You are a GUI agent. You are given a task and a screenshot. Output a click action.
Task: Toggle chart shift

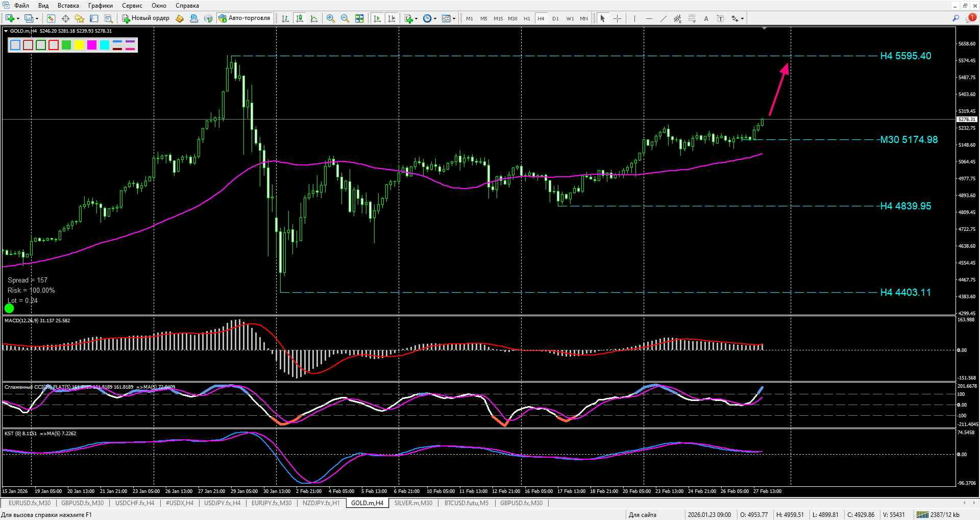(391, 18)
